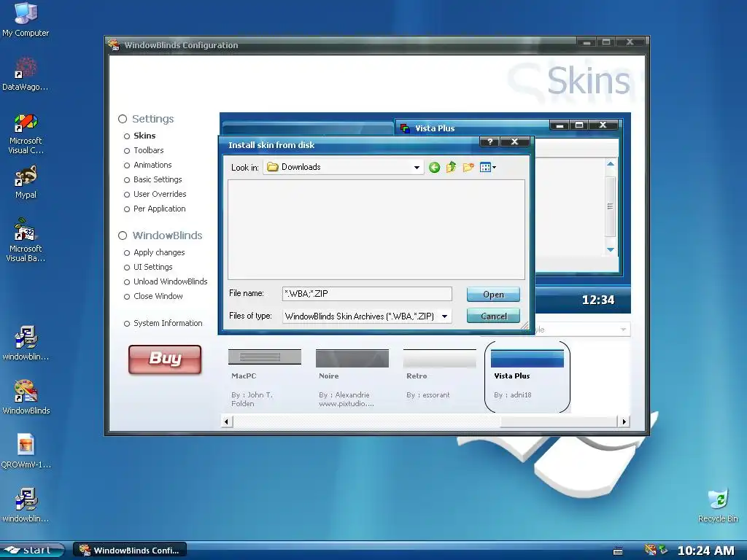Close the Install skin from disk dialog

coord(514,141)
